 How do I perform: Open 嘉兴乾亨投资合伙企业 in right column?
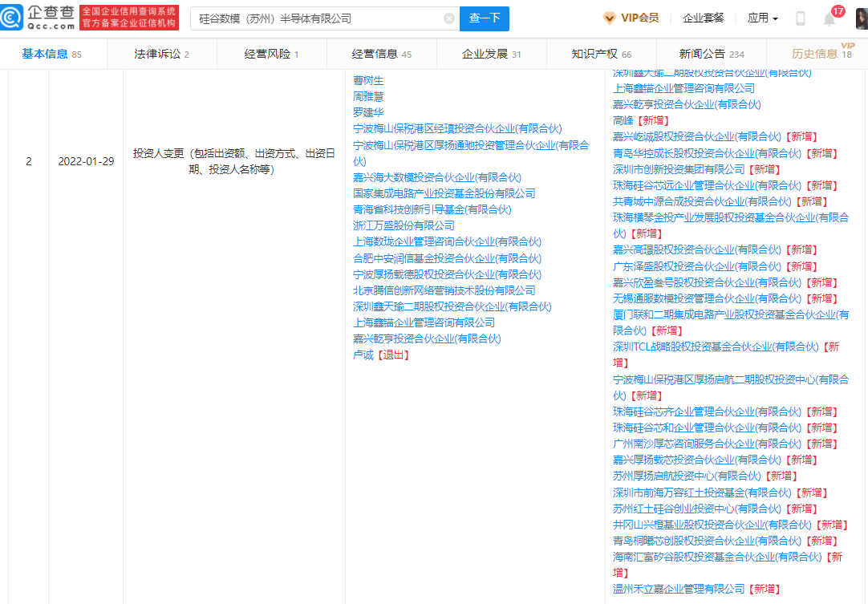(x=687, y=104)
